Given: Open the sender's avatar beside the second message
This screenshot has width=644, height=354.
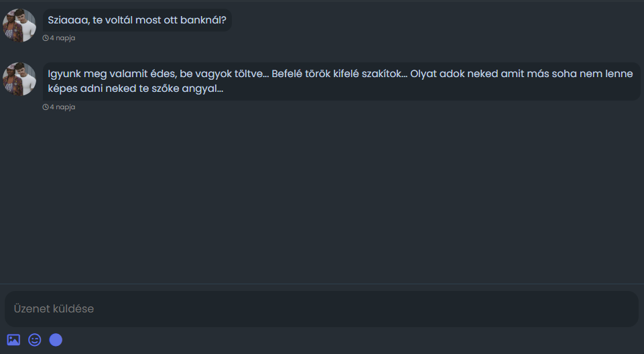Looking at the screenshot, I should [x=19, y=79].
